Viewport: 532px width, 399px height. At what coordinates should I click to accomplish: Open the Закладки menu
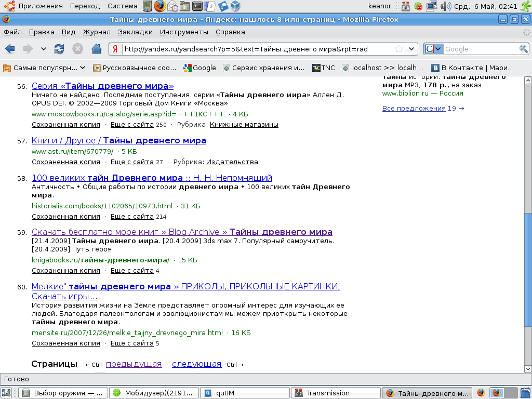[135, 32]
